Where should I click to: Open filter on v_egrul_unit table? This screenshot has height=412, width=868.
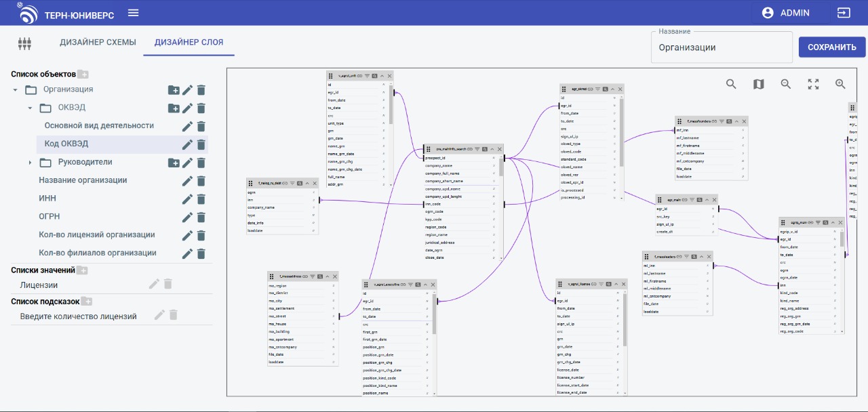[x=367, y=76]
